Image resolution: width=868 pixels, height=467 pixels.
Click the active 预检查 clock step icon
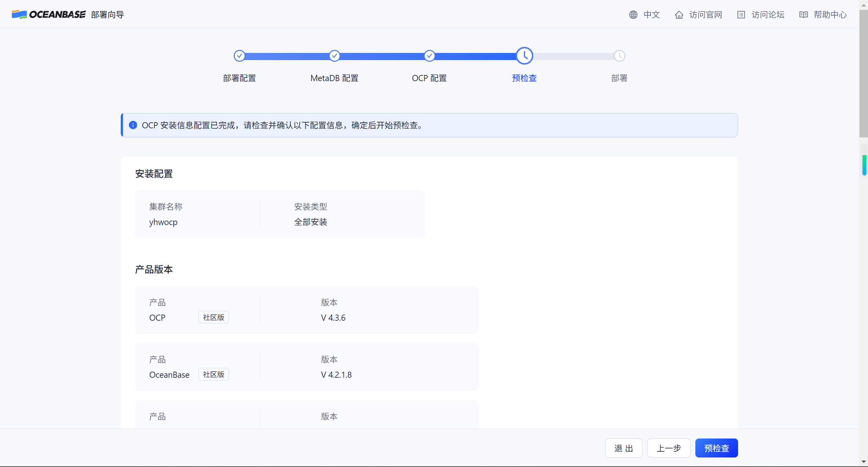pyautogui.click(x=524, y=56)
